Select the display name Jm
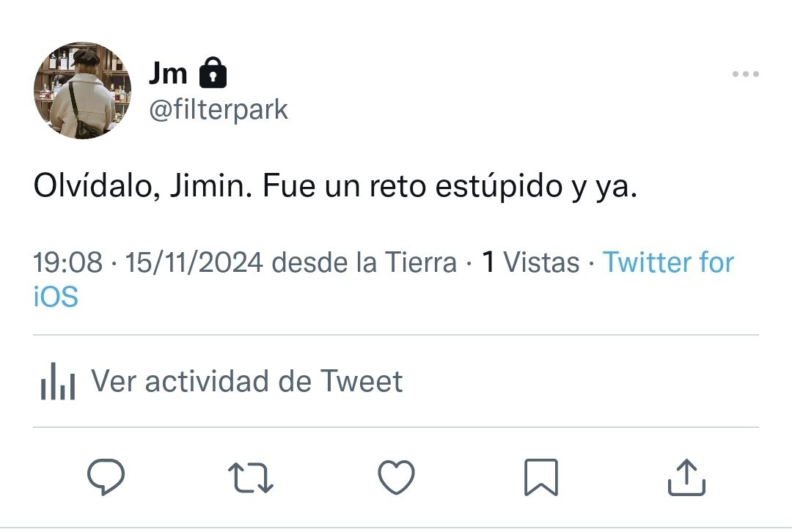This screenshot has width=792, height=532. pos(168,73)
